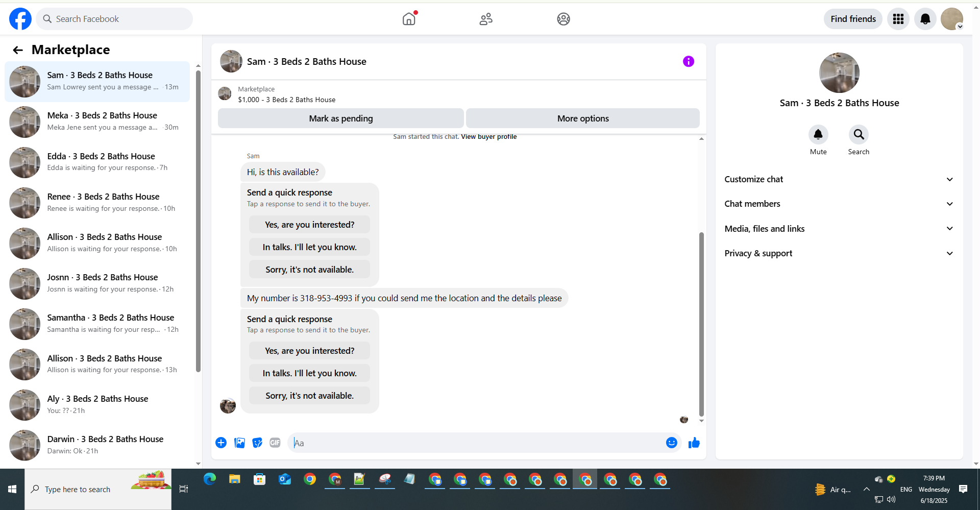Send second 'Sorry, it's not available.' response

click(x=309, y=396)
